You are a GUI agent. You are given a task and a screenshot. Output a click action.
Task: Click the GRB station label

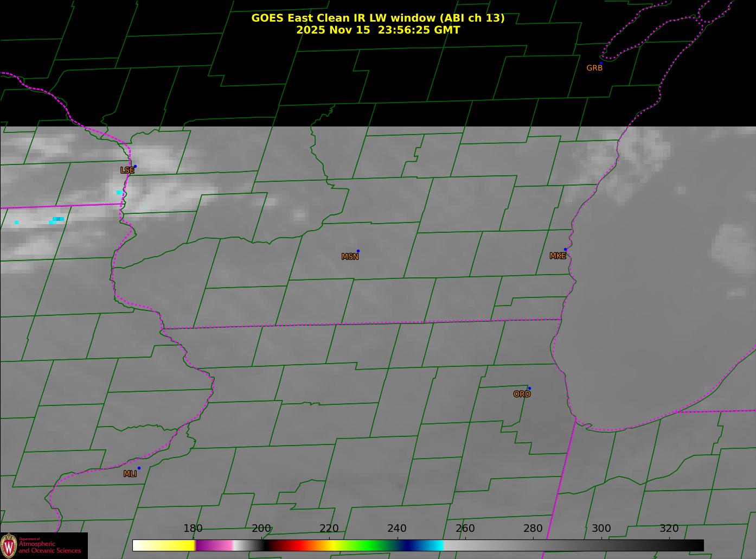(594, 68)
